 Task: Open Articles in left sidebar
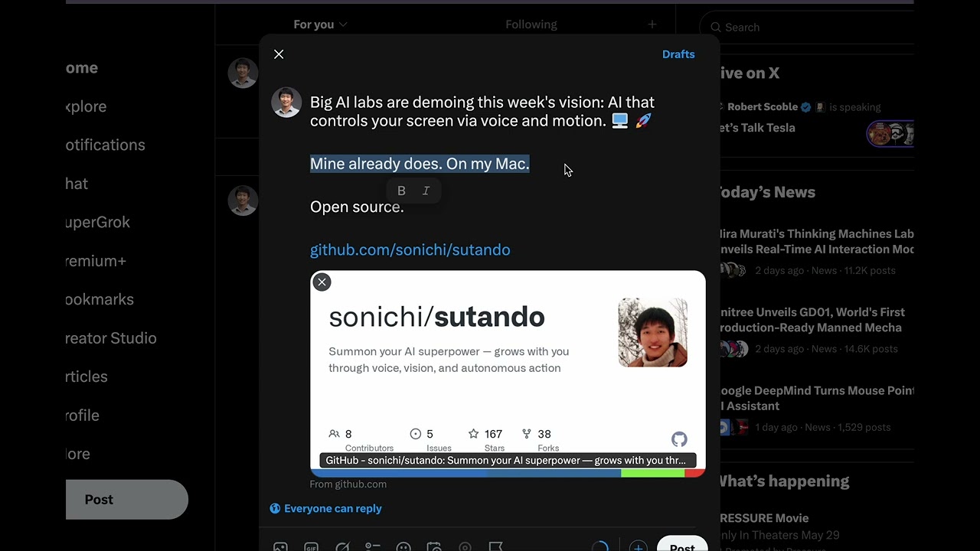click(87, 377)
